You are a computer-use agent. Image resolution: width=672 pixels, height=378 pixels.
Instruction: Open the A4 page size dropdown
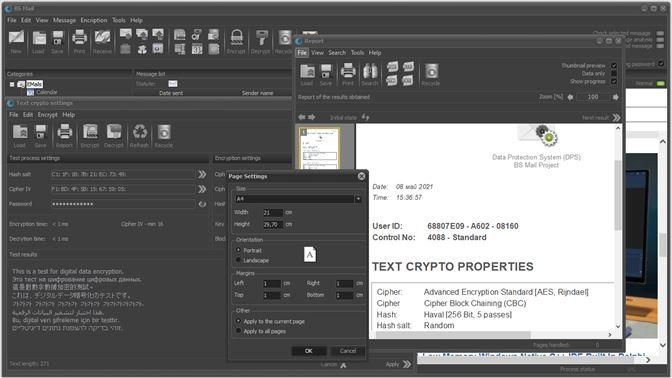358,199
